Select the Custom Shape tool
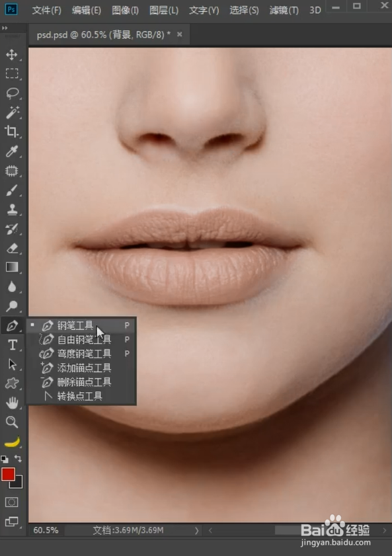Image resolution: width=392 pixels, height=556 pixels. click(12, 383)
